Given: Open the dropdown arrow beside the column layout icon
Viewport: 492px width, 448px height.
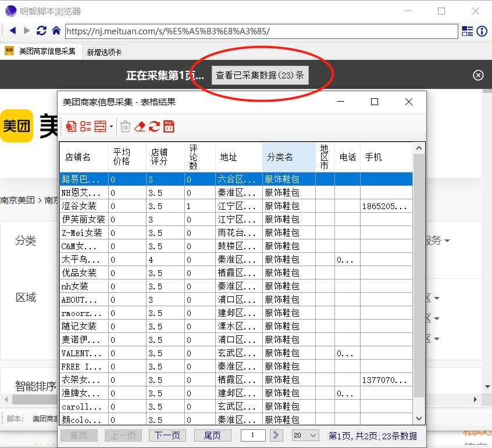Looking at the screenshot, I should click(111, 127).
